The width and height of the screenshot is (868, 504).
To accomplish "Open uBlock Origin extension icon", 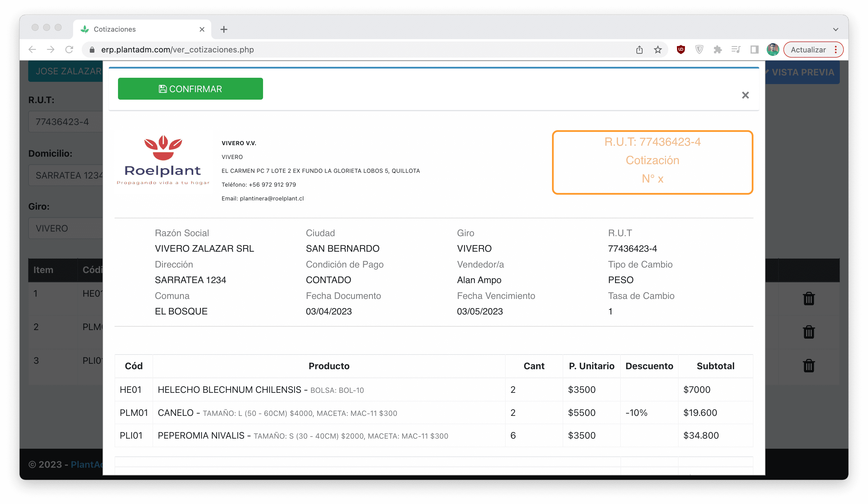I will pos(681,50).
